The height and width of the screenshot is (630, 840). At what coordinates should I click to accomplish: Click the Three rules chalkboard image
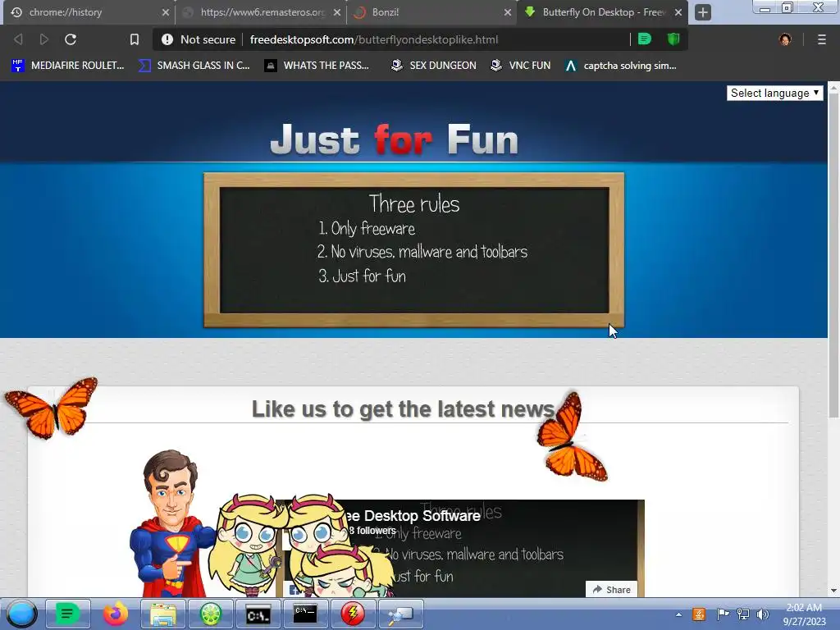point(413,249)
